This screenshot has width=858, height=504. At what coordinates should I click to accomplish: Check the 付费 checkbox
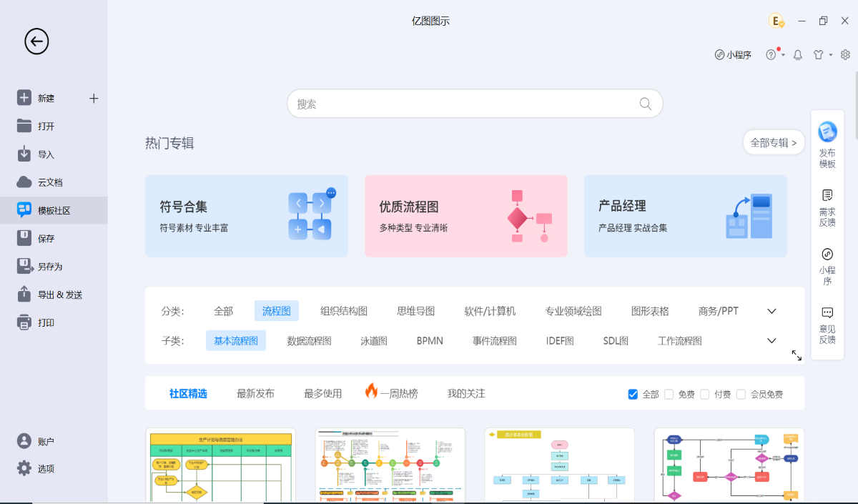pyautogui.click(x=705, y=394)
